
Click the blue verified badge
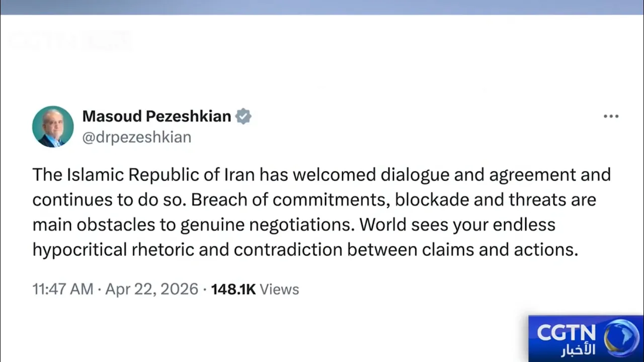(x=244, y=116)
